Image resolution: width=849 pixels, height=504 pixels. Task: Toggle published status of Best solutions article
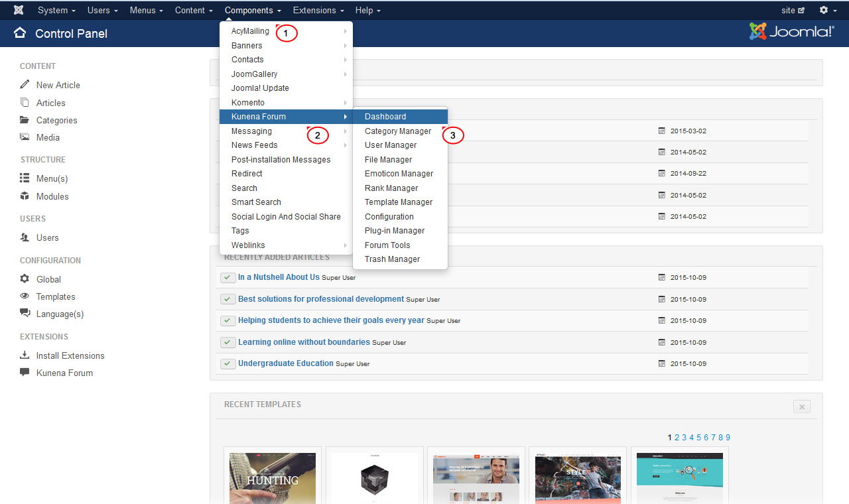228,299
